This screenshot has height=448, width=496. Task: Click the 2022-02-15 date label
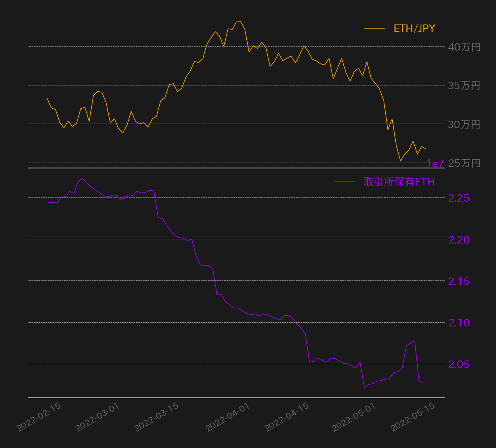pos(39,417)
